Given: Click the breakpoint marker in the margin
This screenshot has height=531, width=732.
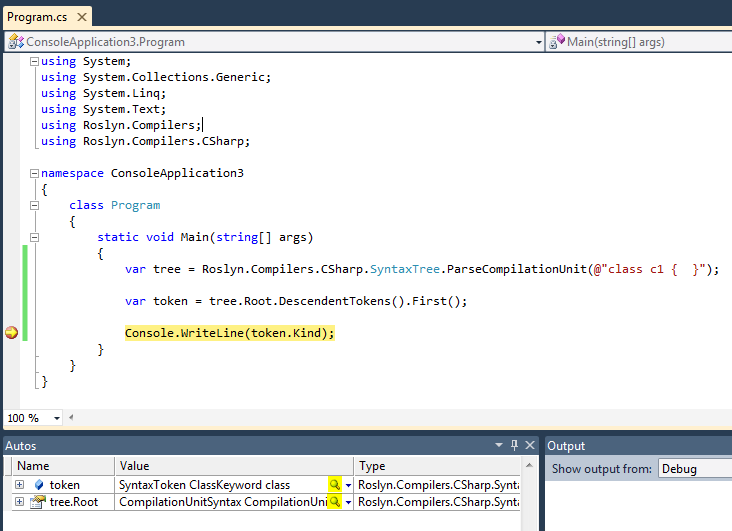Looking at the screenshot, I should pos(11,333).
